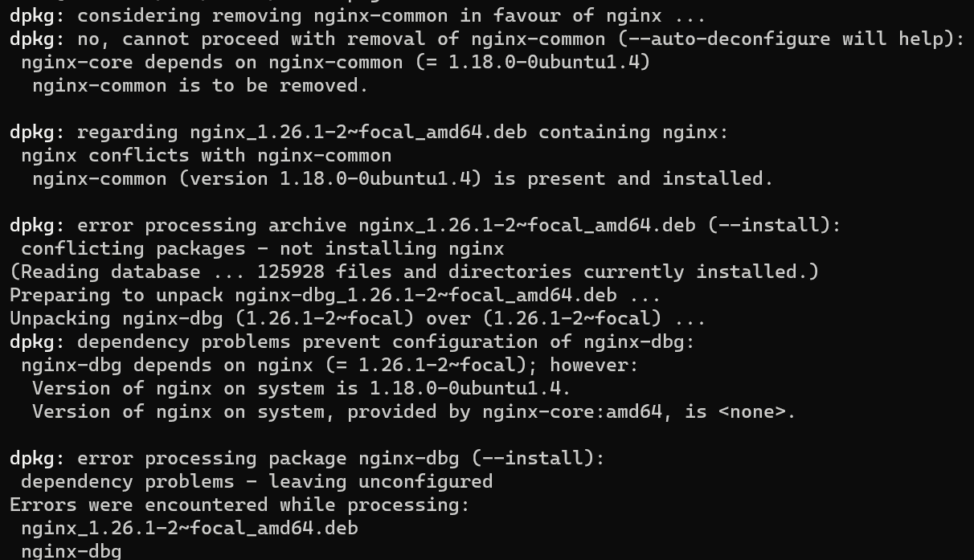
Task: Click the 'Reading database ... 125928 files' line
Action: pos(414,272)
